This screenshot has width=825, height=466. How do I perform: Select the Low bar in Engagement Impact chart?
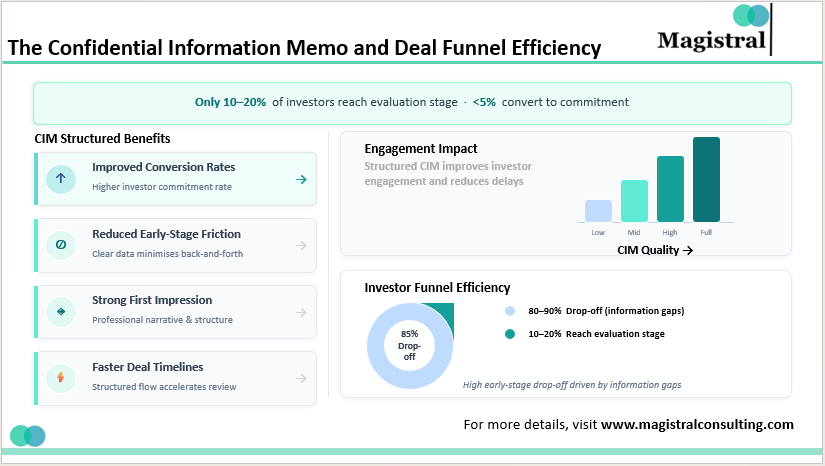point(598,211)
